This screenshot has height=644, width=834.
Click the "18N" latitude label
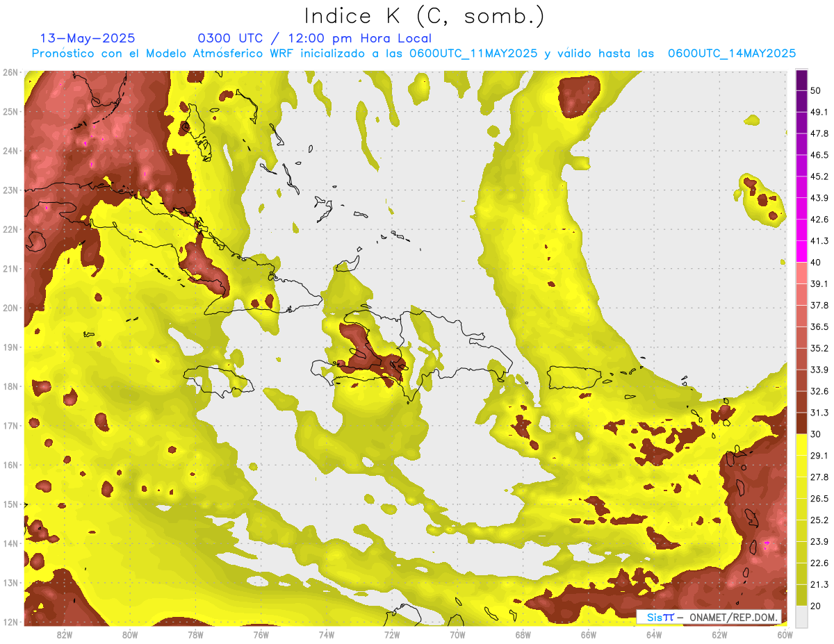10,386
